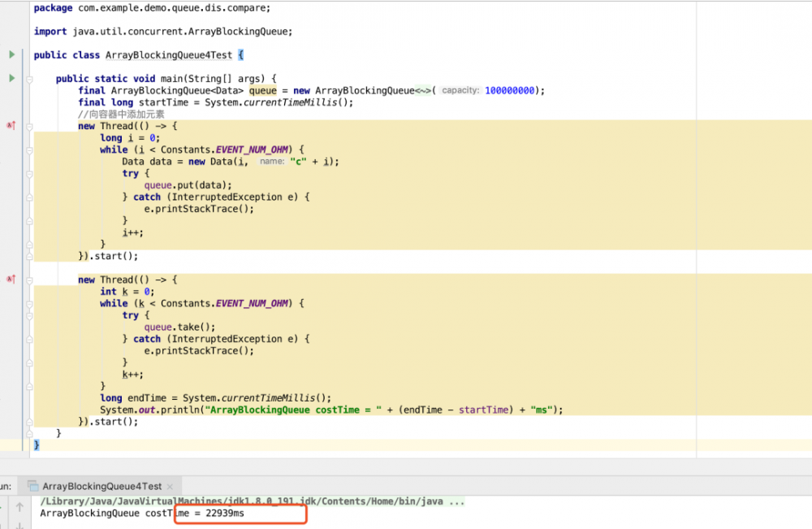812x529 pixels.
Task: Click the 'capacity:' parameter hint
Action: click(460, 90)
